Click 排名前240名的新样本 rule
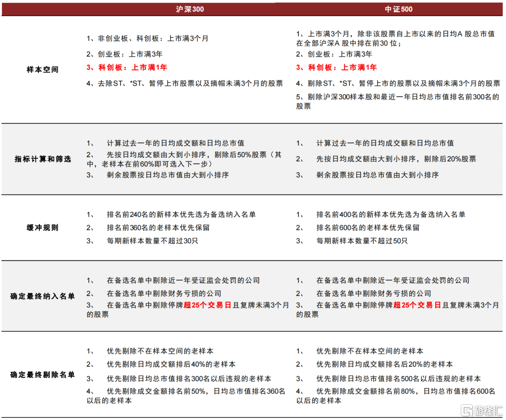Viewport: 506px width, 420px height. click(171, 214)
